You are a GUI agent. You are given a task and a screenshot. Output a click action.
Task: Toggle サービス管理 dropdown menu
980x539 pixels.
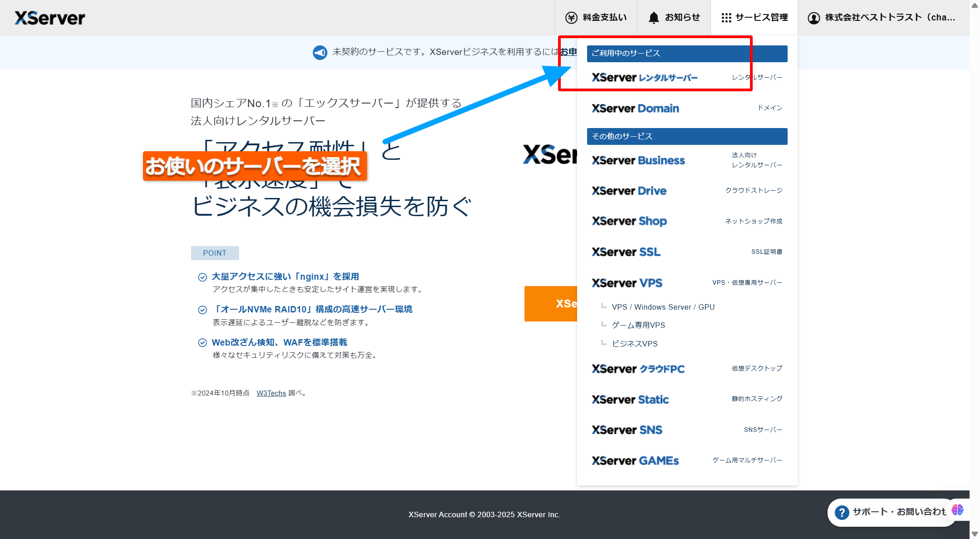pos(754,18)
